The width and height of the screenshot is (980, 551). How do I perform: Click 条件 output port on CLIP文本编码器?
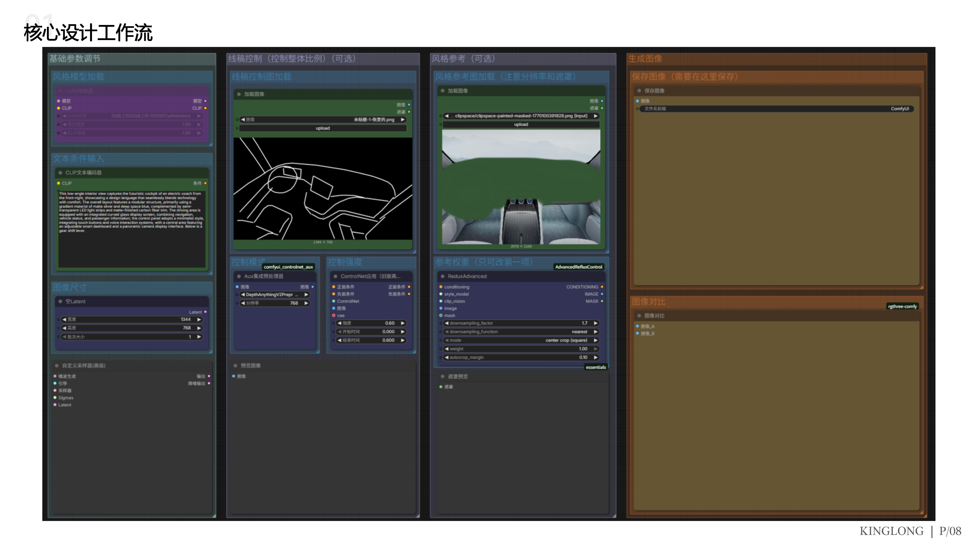tap(206, 183)
